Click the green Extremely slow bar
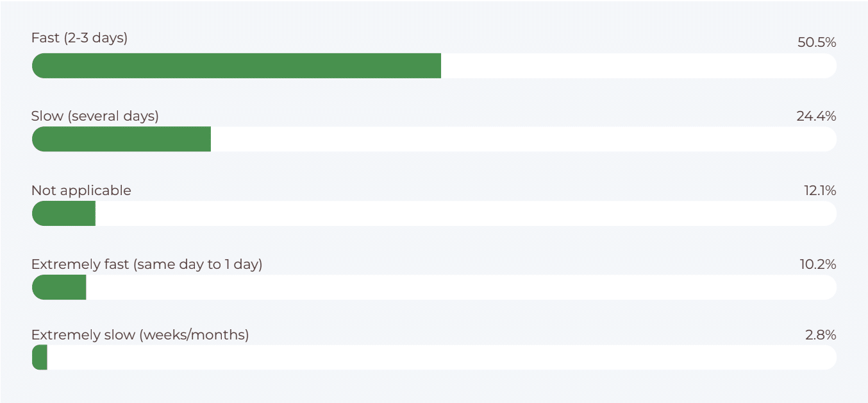 pos(40,357)
